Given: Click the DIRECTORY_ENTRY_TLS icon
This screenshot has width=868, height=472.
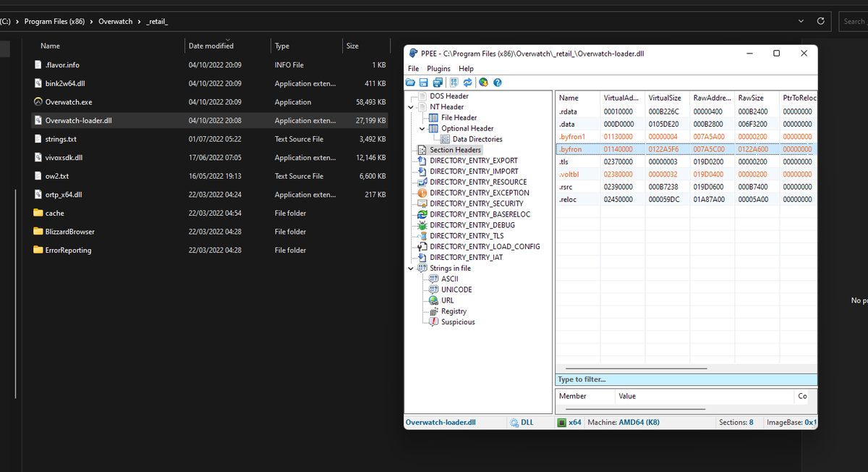Looking at the screenshot, I should 422,236.
